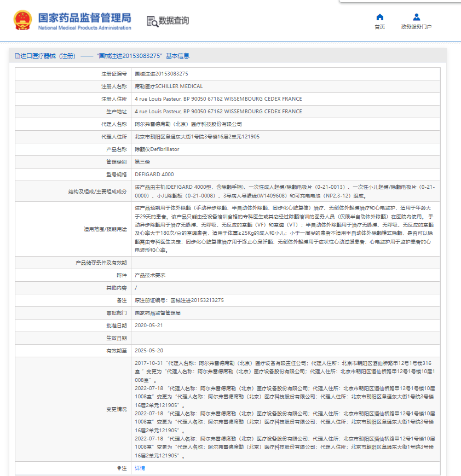The width and height of the screenshot is (461, 476).
Task: Click the 备注 row label
Action: [x=122, y=300]
